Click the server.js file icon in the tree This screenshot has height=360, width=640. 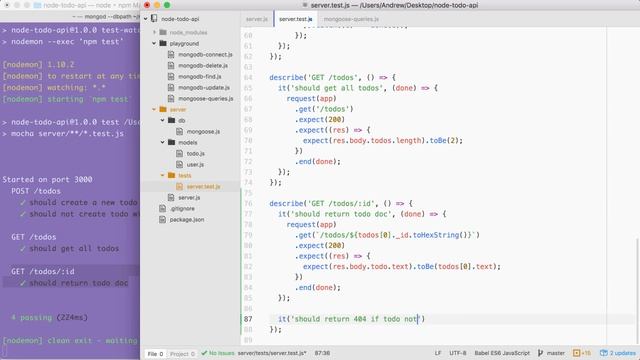tap(171, 198)
